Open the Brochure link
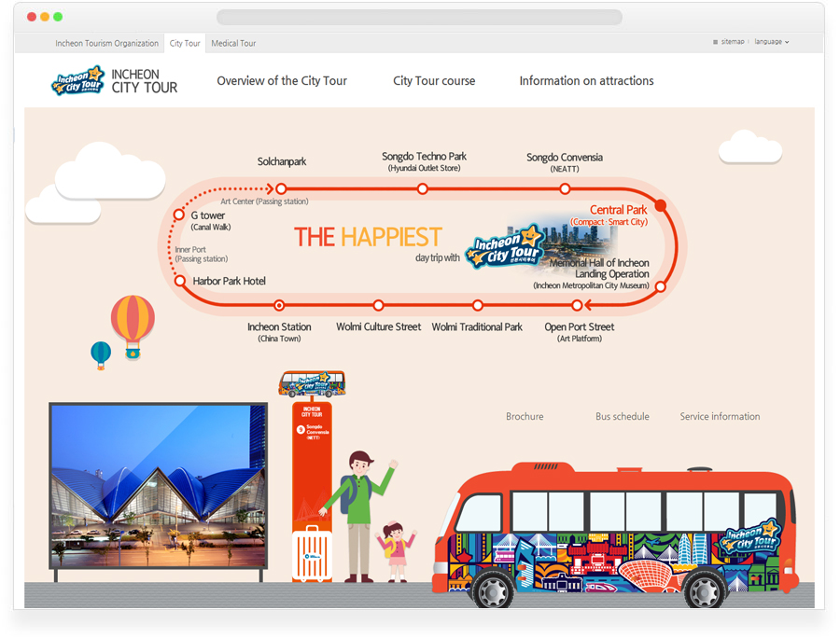840x638 pixels. pyautogui.click(x=525, y=416)
